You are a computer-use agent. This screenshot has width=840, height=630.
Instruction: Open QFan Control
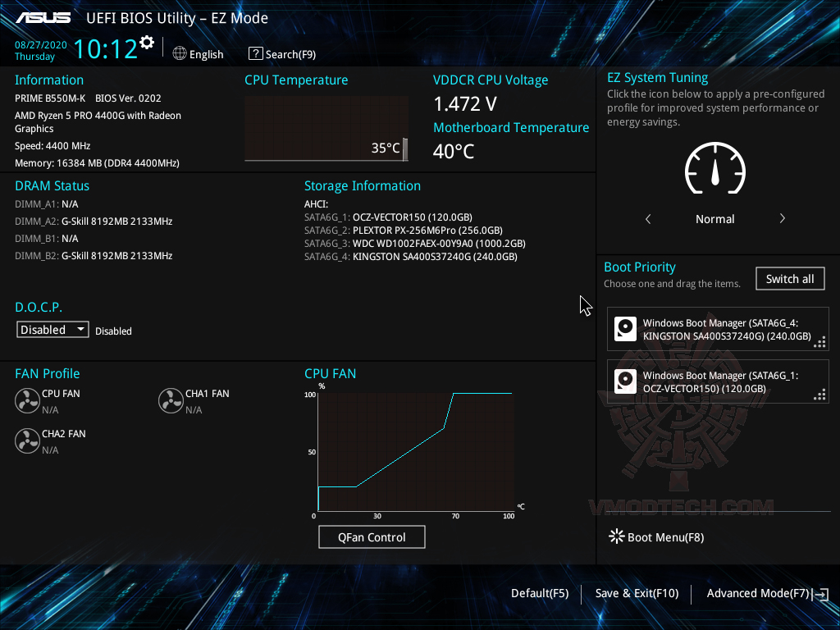[372, 536]
